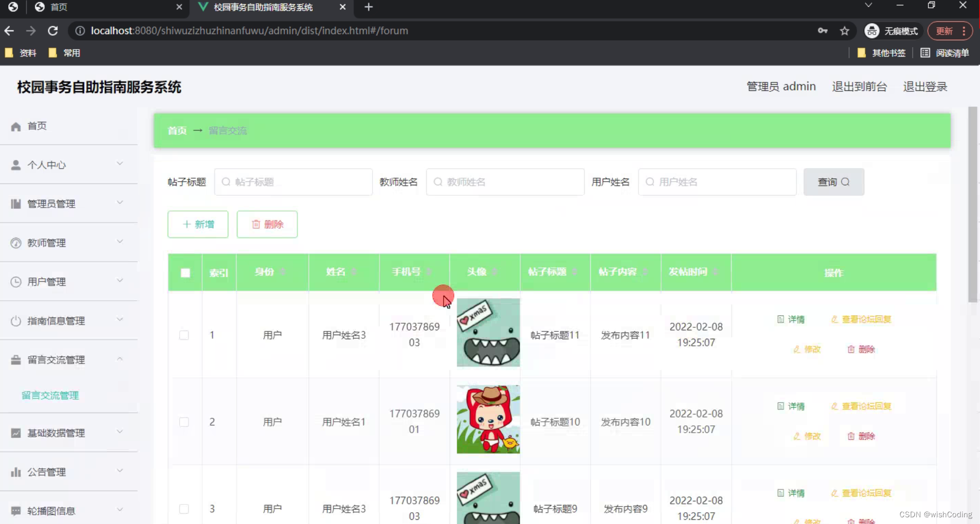Toggle the select-all checkbox in table header

(x=185, y=273)
